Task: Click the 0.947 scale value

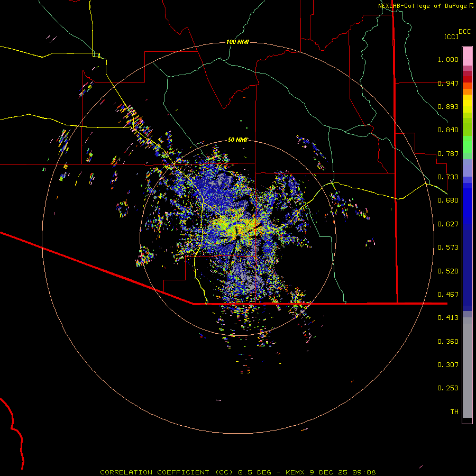Action: coord(448,83)
